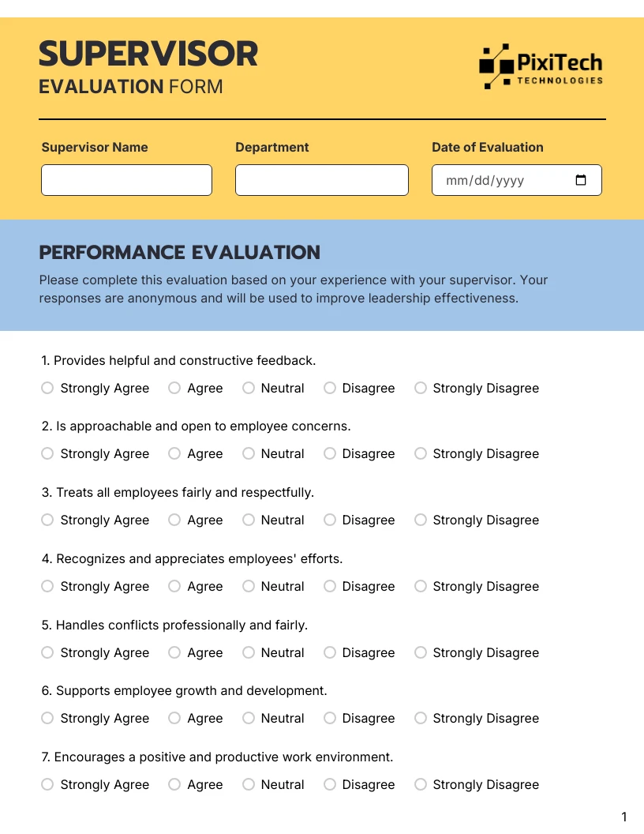This screenshot has height=834, width=644.
Task: Select Neutral for question 5
Action: (249, 652)
